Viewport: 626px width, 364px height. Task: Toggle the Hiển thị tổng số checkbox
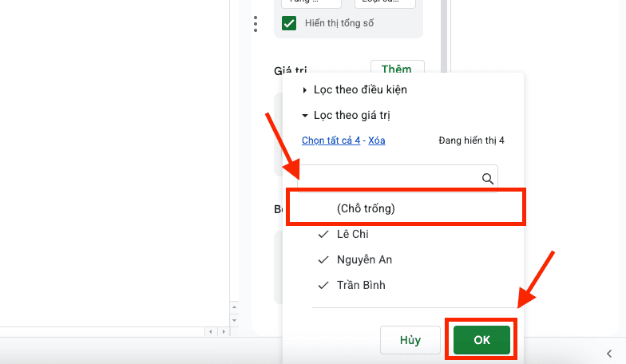point(289,23)
